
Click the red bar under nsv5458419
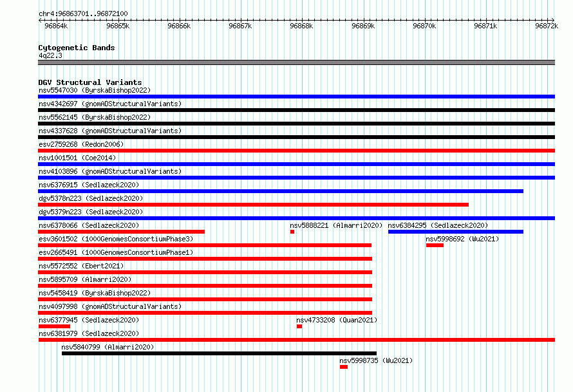click(205, 299)
